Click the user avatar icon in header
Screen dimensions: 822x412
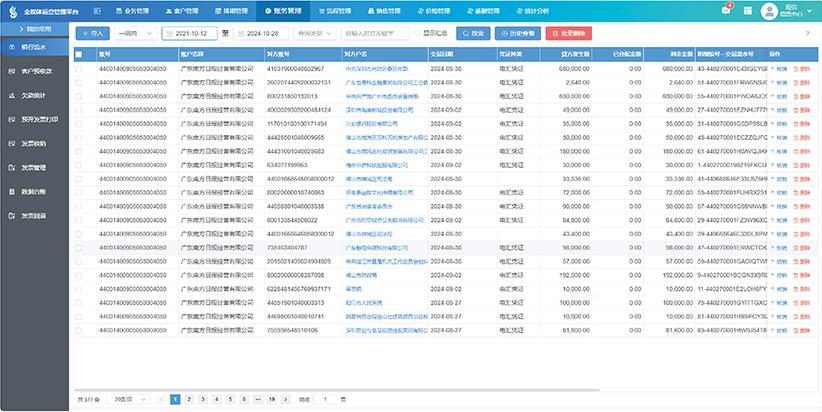pyautogui.click(x=769, y=11)
